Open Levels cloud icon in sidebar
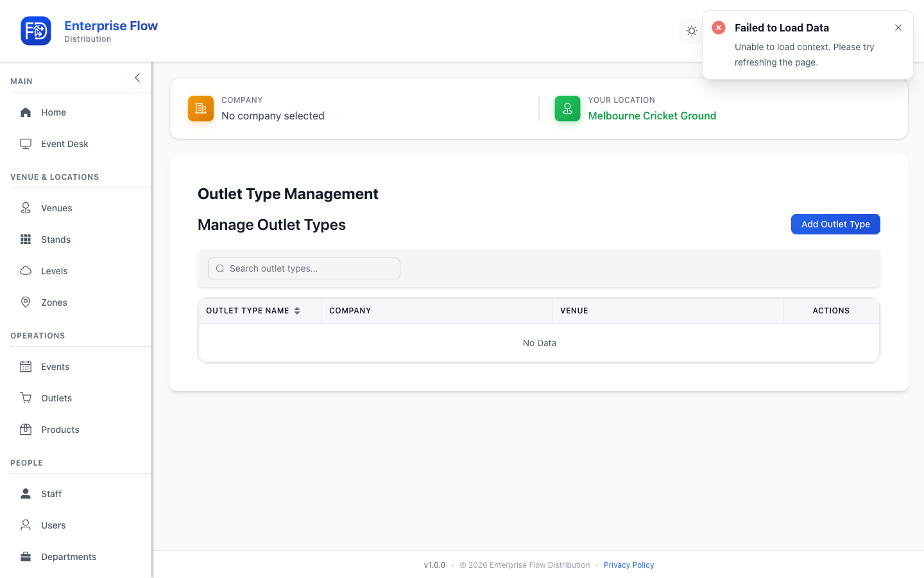The width and height of the screenshot is (924, 578). click(26, 271)
